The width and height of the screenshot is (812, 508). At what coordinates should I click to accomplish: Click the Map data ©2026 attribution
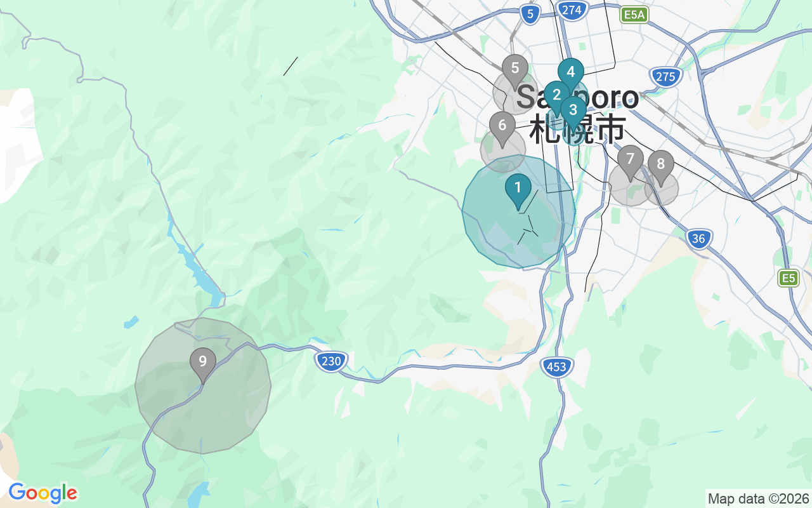(x=759, y=498)
